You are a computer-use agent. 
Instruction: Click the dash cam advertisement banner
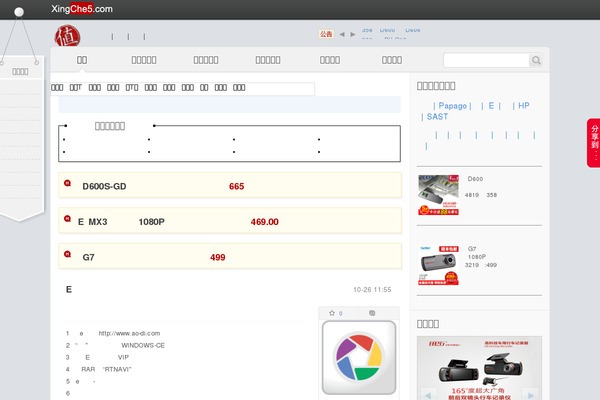(479, 368)
